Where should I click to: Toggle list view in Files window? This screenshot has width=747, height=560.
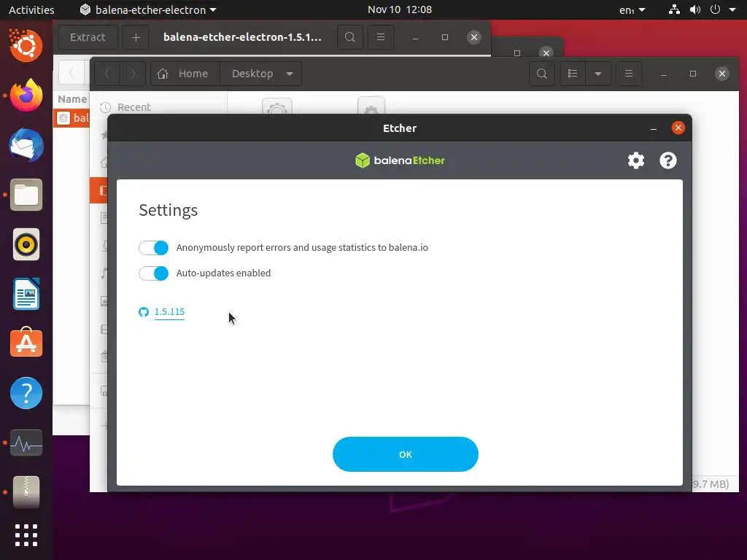click(573, 74)
